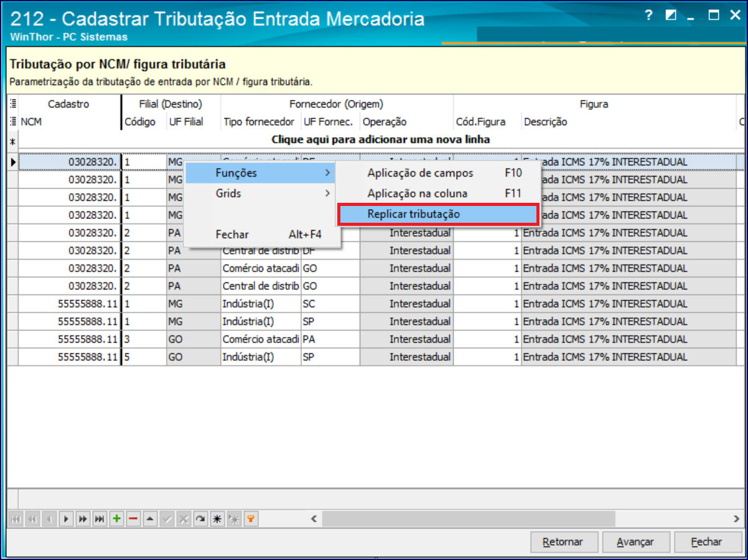Click the Filial (Destino) band header
The width and height of the screenshot is (748, 560).
tap(171, 104)
